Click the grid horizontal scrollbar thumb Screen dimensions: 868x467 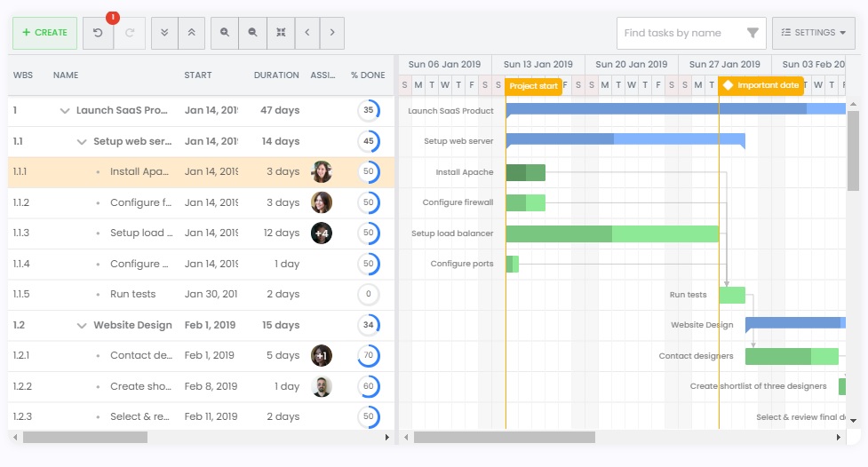pyautogui.click(x=85, y=437)
